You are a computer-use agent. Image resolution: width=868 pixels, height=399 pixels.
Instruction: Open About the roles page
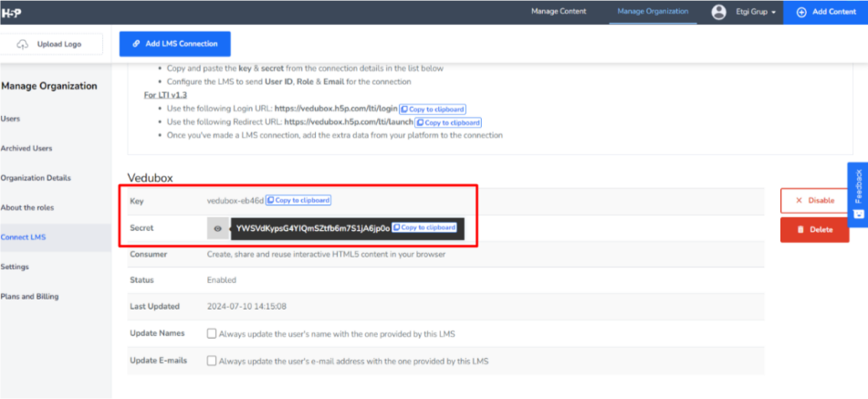(x=27, y=207)
